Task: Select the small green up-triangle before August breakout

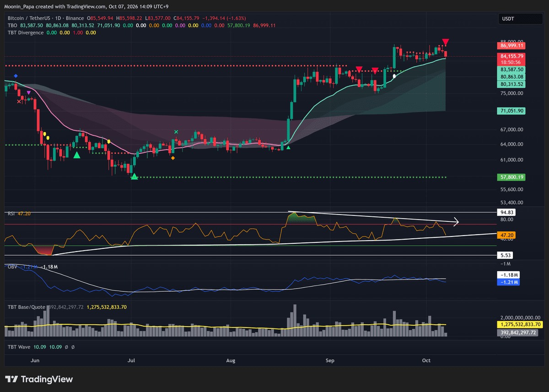Action: pos(288,147)
